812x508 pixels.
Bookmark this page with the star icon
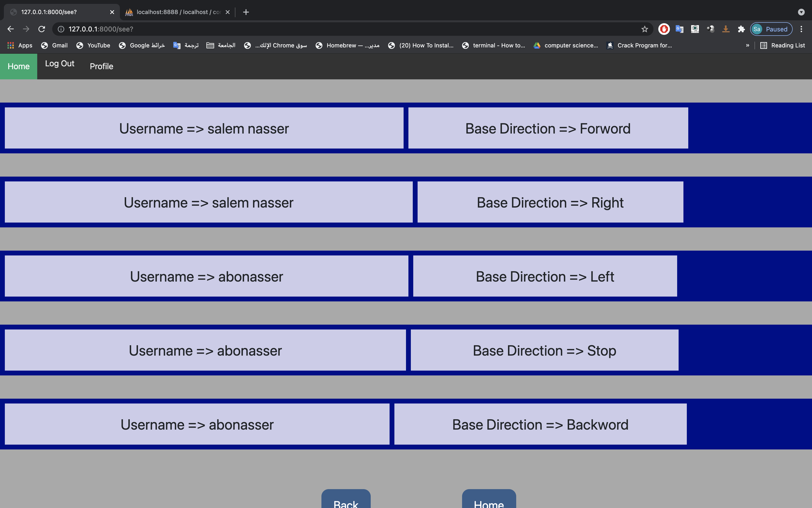(x=645, y=29)
